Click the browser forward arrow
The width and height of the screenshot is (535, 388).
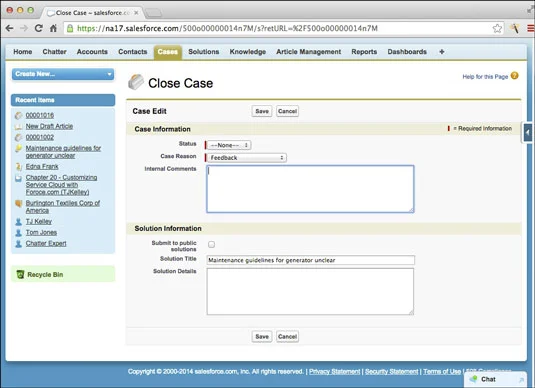pyautogui.click(x=24, y=28)
